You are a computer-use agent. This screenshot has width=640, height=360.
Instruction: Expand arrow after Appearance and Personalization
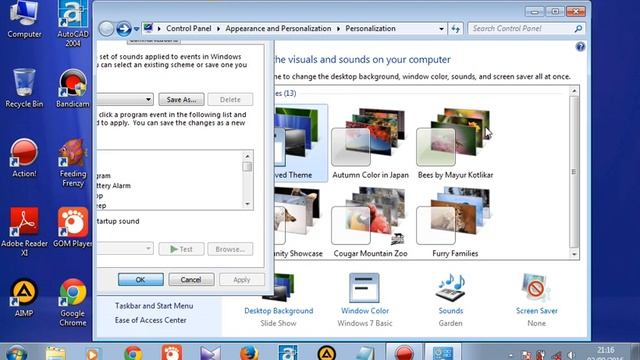point(338,29)
